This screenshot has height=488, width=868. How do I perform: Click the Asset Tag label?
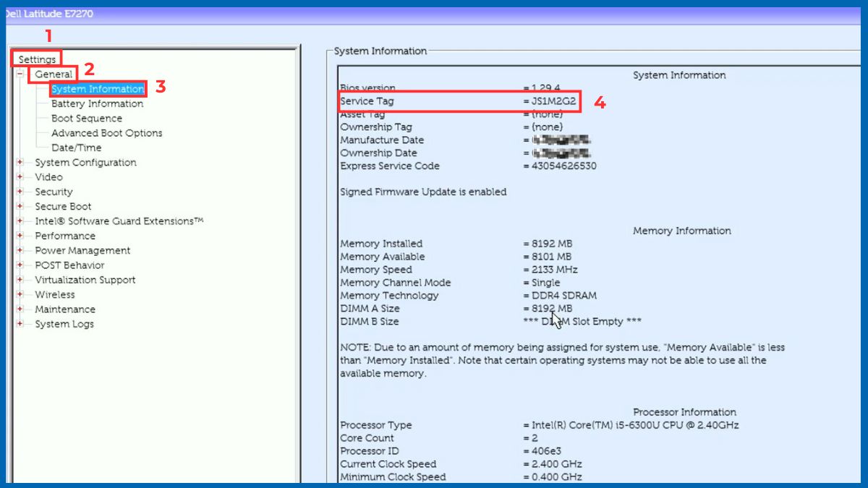click(362, 114)
